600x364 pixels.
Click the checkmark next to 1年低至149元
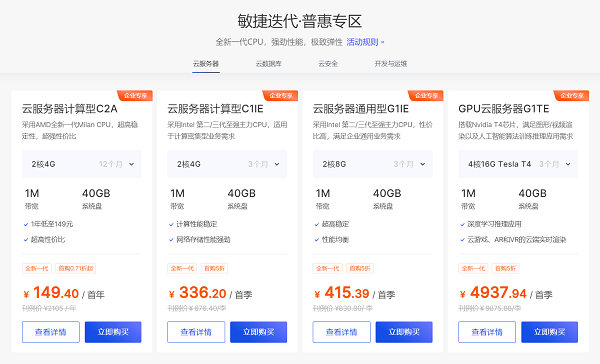pyautogui.click(x=26, y=224)
